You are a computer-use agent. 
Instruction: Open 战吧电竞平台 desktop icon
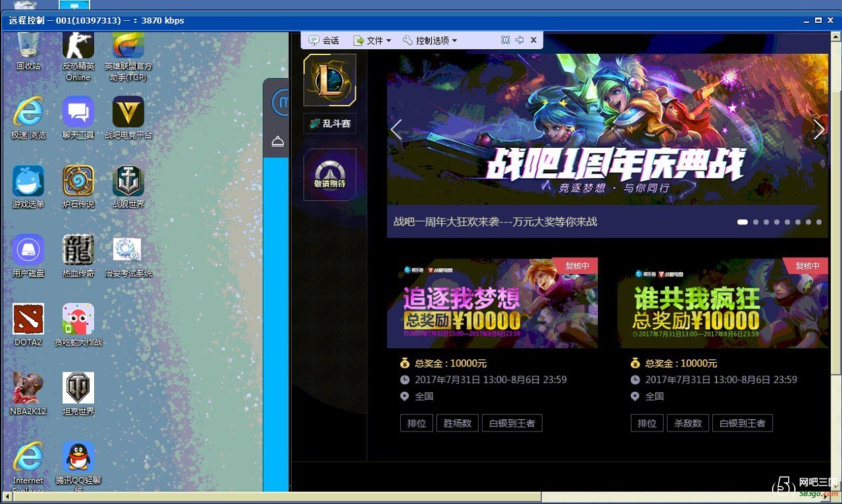pyautogui.click(x=128, y=118)
